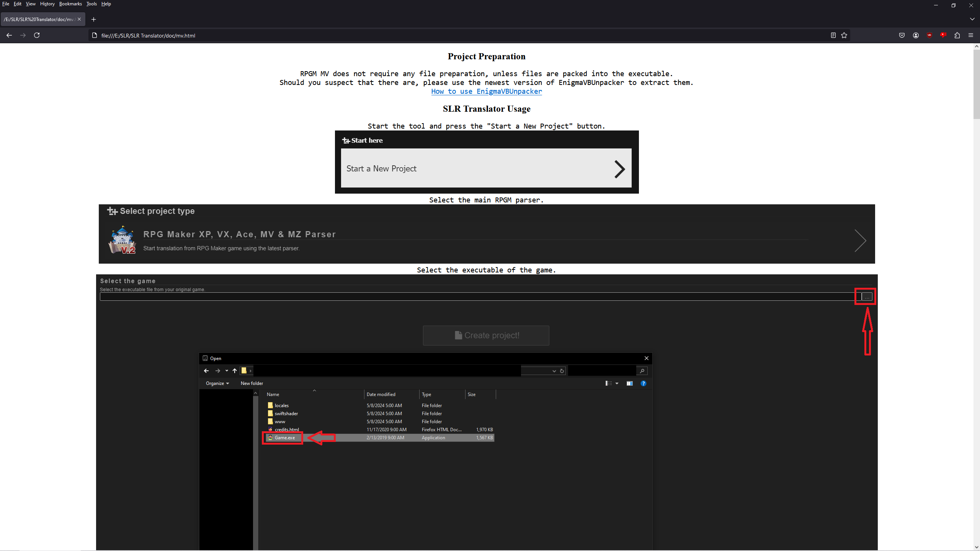The width and height of the screenshot is (980, 551).
Task: Go forward one page
Action: pyautogui.click(x=23, y=35)
